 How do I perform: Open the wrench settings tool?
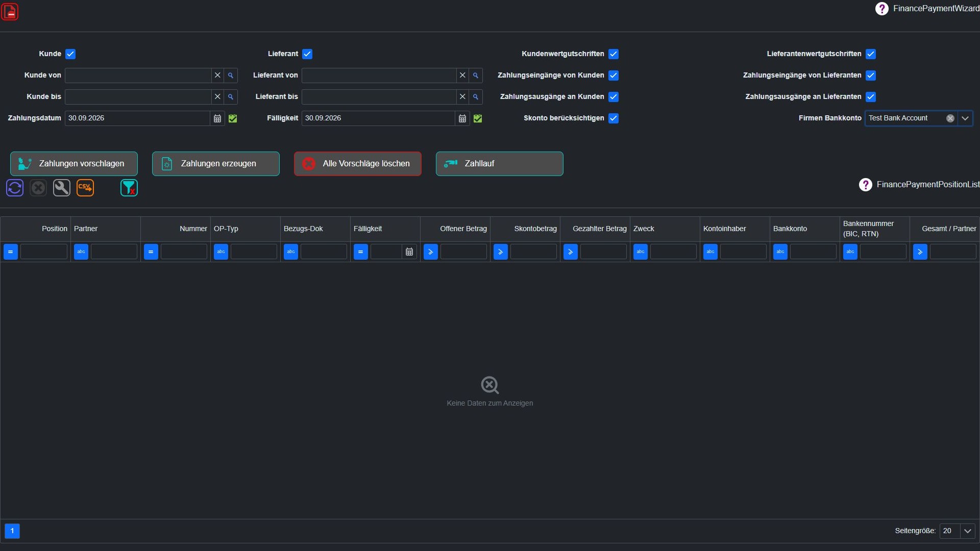click(x=62, y=188)
